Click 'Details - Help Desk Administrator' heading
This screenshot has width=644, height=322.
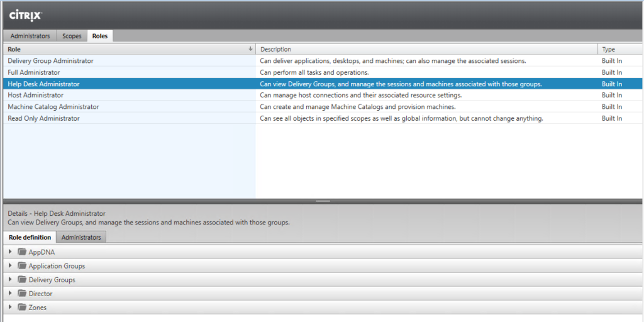click(57, 214)
